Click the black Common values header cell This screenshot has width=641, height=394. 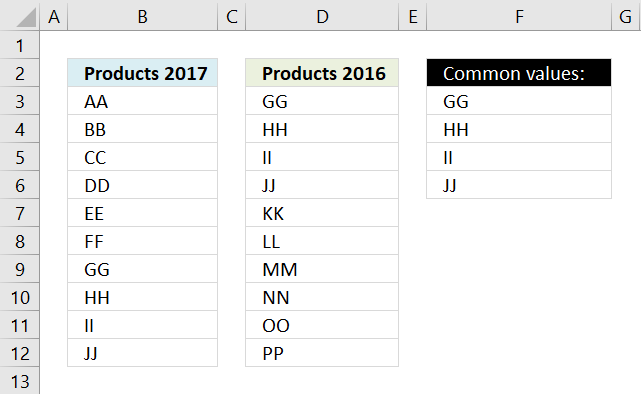[519, 73]
